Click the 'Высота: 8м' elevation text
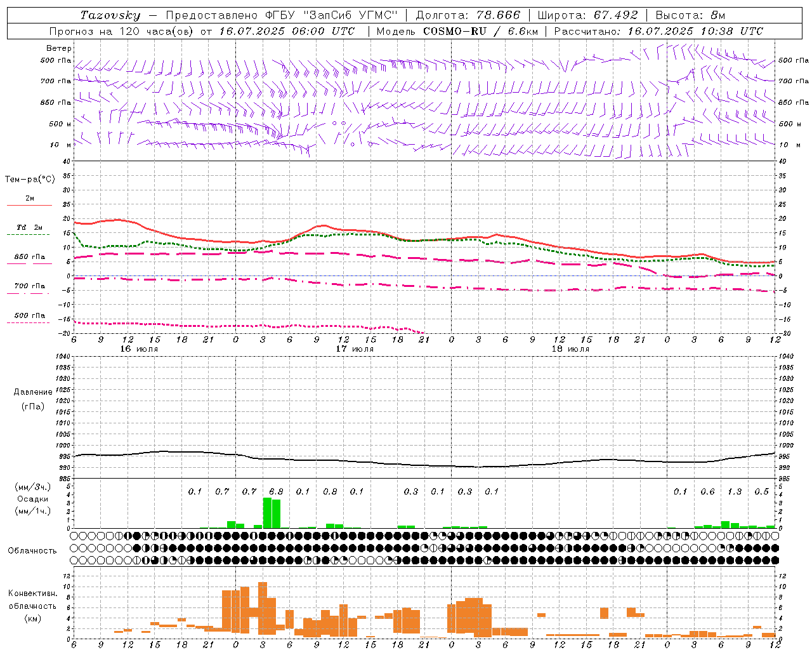This screenshot has height=650, width=812. tap(690, 15)
